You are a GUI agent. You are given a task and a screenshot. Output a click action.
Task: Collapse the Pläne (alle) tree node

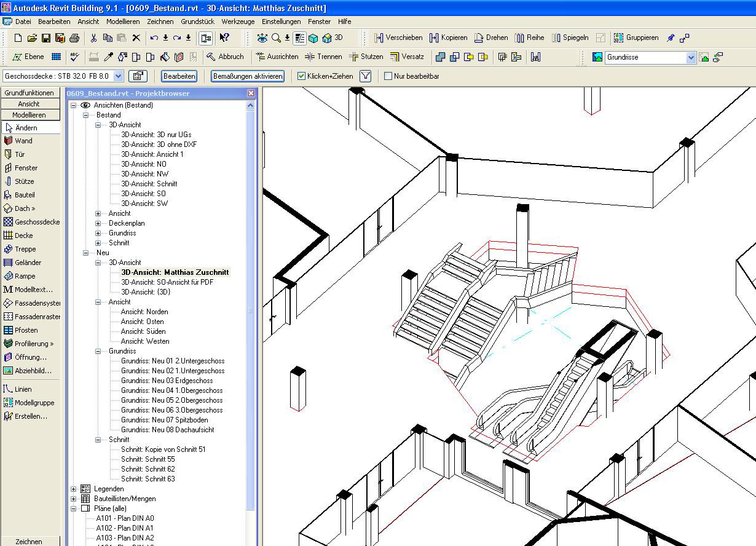(74, 508)
